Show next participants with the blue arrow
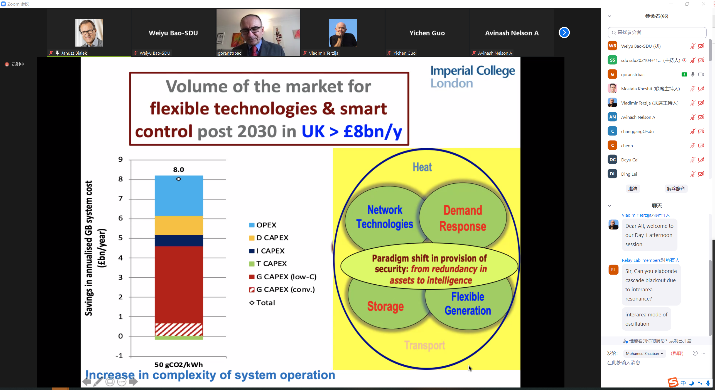This screenshot has width=715, height=390. click(564, 32)
